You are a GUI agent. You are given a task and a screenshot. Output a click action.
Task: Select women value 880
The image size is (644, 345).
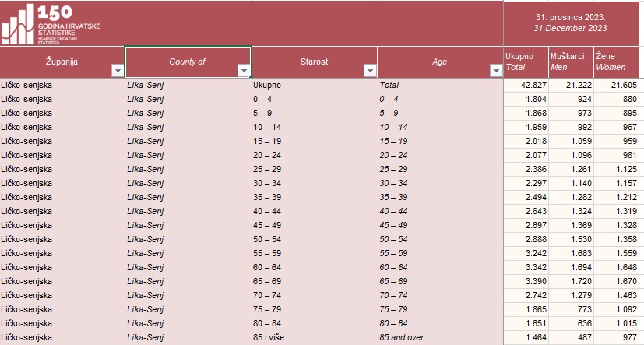point(616,99)
